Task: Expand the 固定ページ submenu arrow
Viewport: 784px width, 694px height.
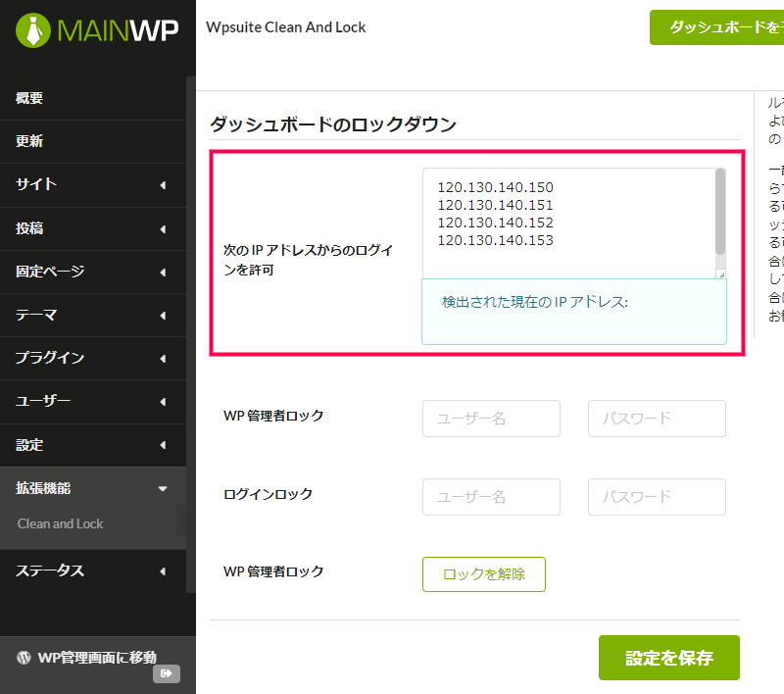Action: tap(163, 273)
